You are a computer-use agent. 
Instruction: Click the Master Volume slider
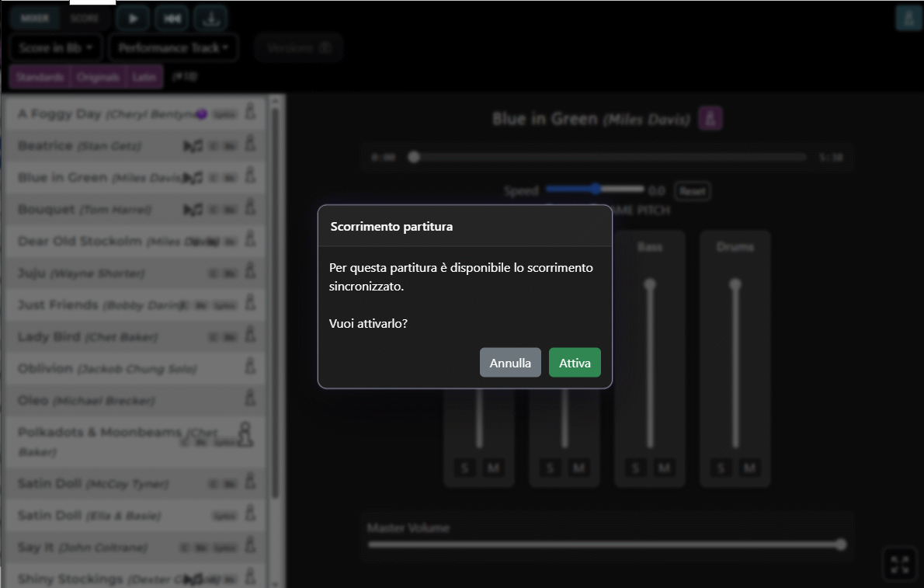point(607,545)
